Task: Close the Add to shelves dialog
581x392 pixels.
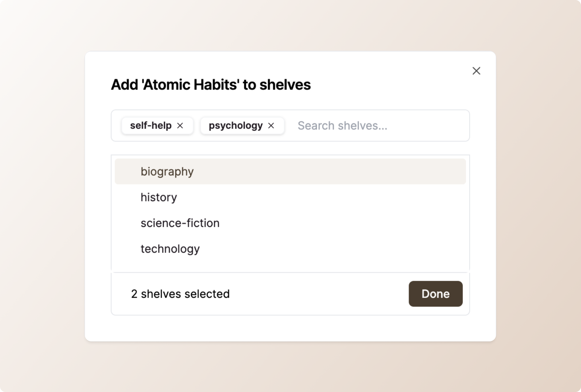Action: point(476,71)
